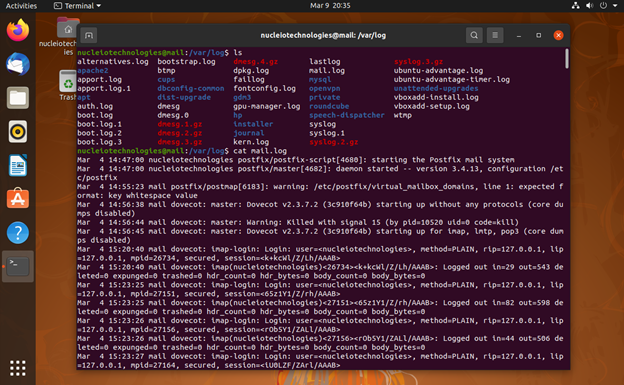
Task: Open the Help icon in dock
Action: [x=18, y=233]
